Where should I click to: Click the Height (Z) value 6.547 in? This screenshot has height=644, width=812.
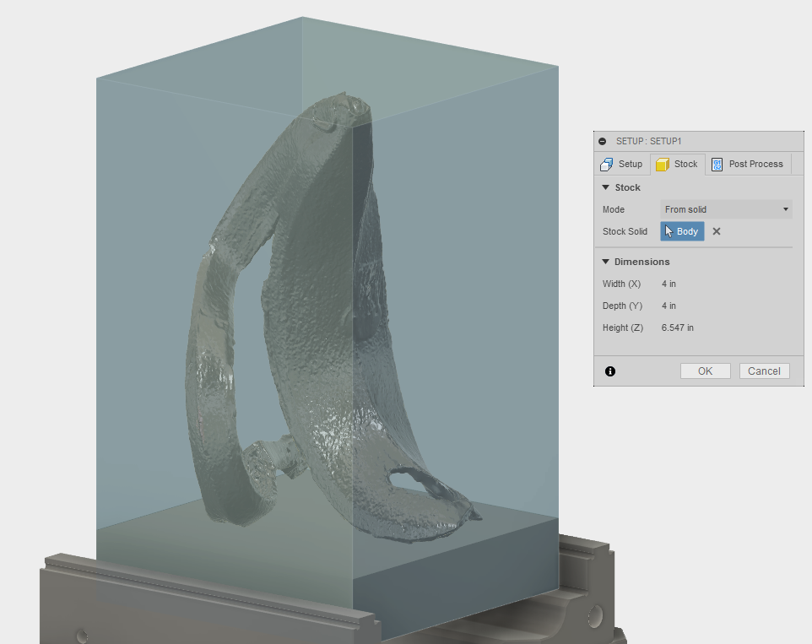coord(677,327)
